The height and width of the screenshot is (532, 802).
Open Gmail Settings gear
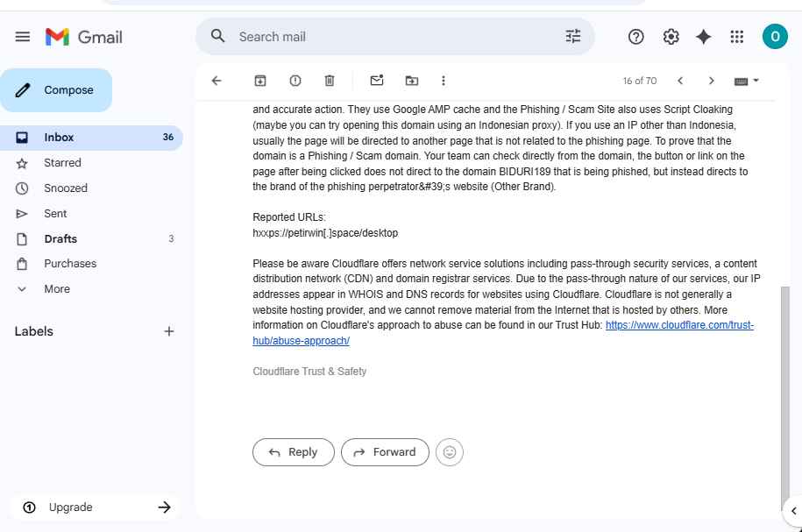tap(671, 37)
